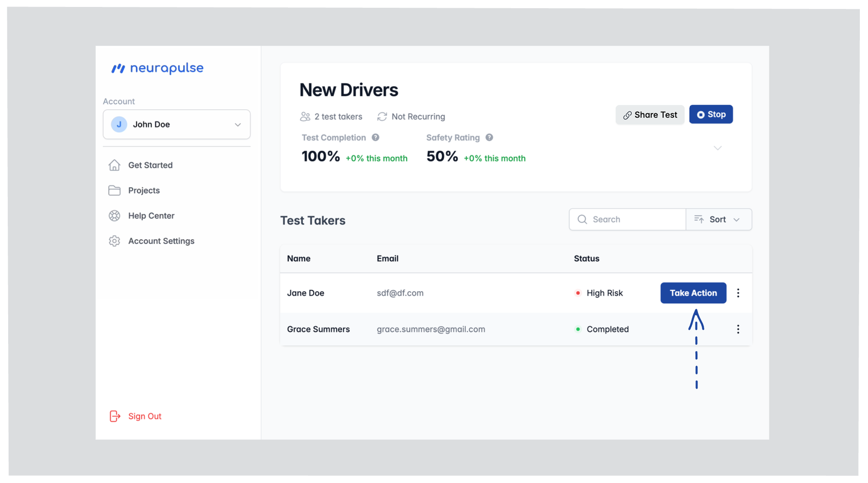Viewport: 868px width, 483px height.
Task: Open Grace Summers' three-dot options menu
Action: pyautogui.click(x=738, y=329)
